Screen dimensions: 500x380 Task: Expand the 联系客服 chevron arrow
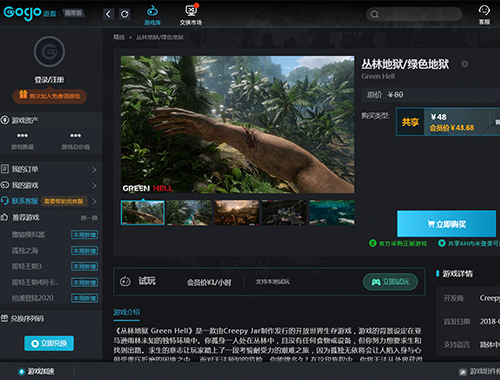pos(94,201)
